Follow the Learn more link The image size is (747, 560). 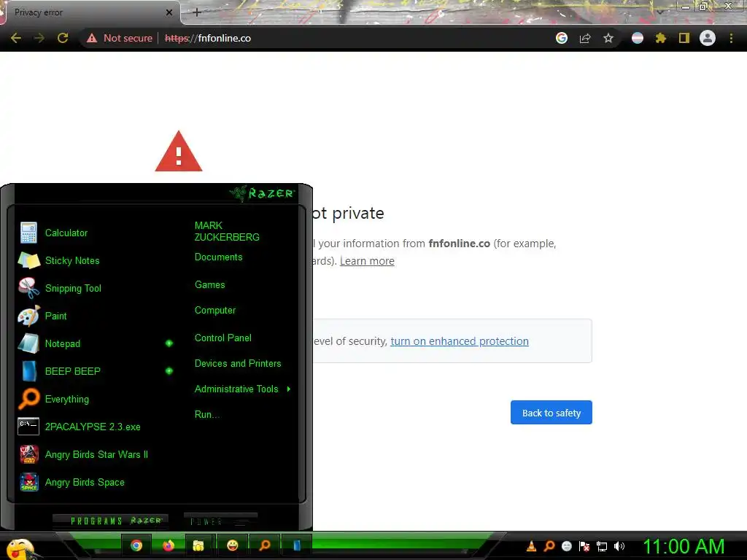[x=367, y=261]
